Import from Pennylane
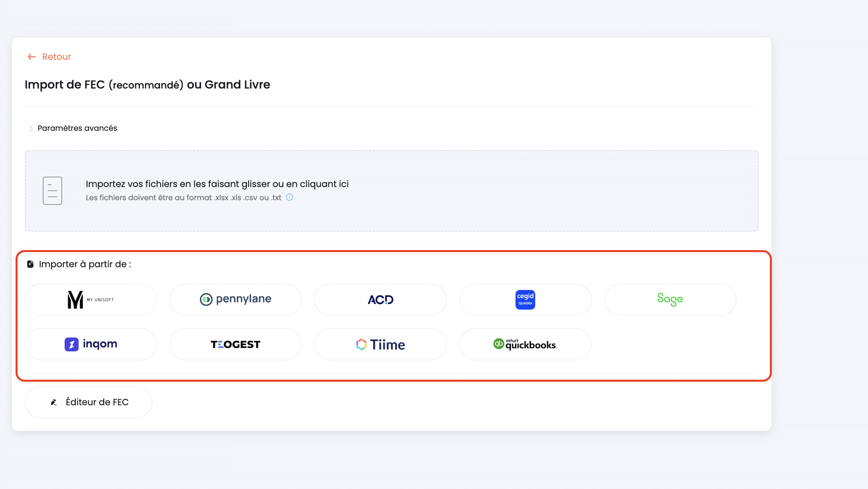The image size is (868, 489). pos(235,300)
